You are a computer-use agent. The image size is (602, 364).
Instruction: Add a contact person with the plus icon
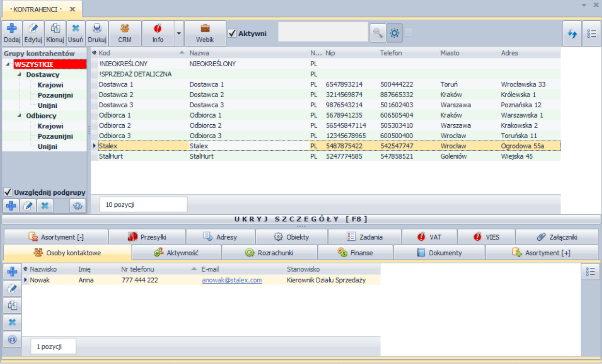coord(12,272)
